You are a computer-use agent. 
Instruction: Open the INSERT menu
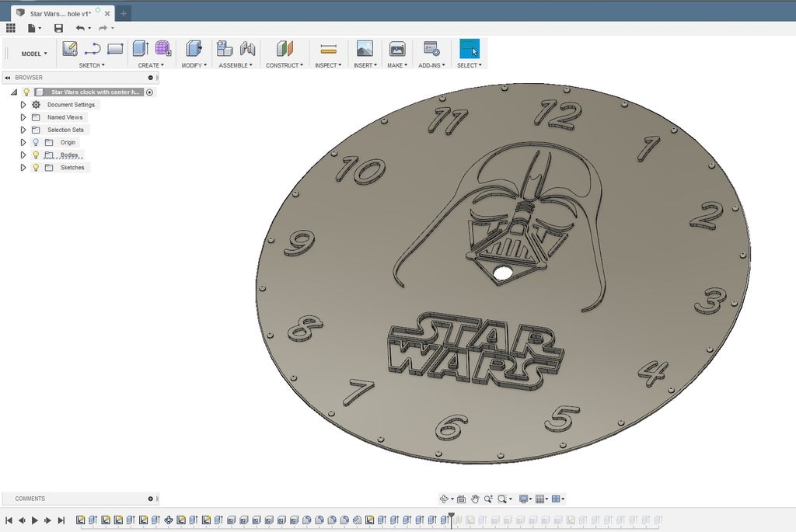[365, 65]
